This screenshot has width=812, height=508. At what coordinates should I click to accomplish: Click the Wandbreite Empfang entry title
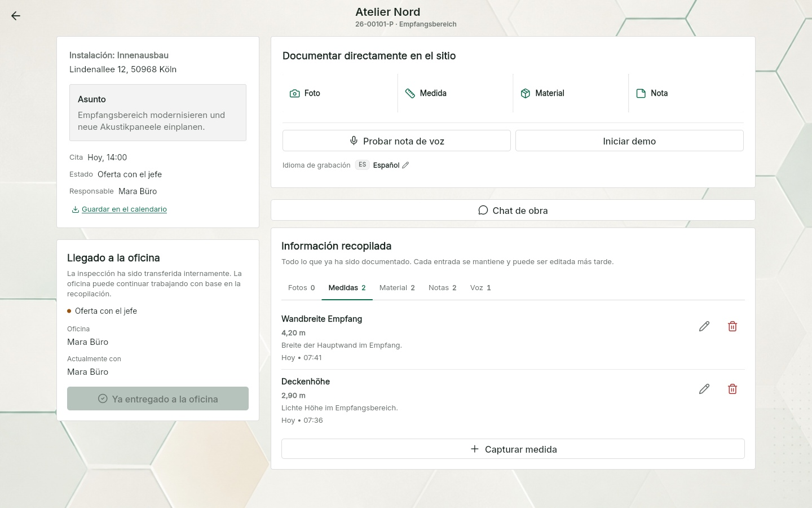click(x=321, y=319)
